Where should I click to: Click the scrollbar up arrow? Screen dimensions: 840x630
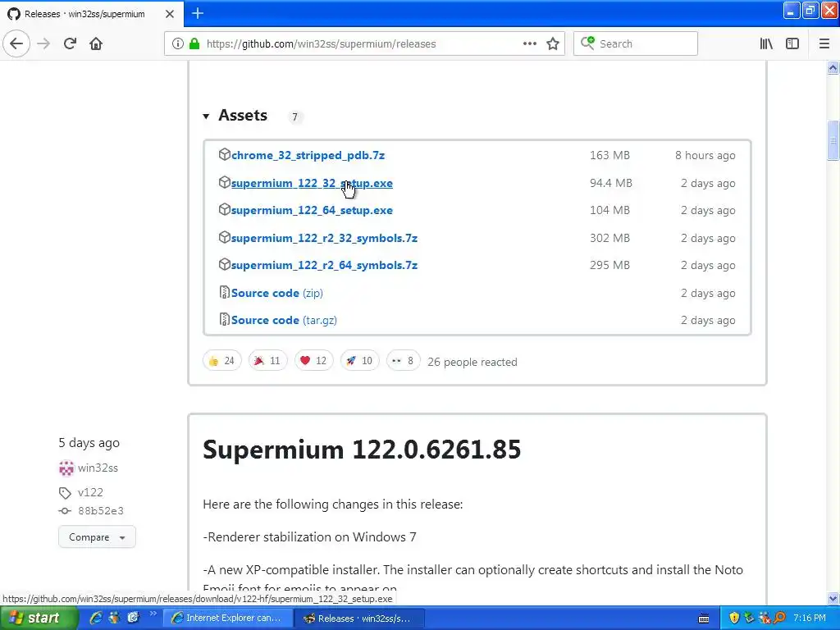(833, 68)
